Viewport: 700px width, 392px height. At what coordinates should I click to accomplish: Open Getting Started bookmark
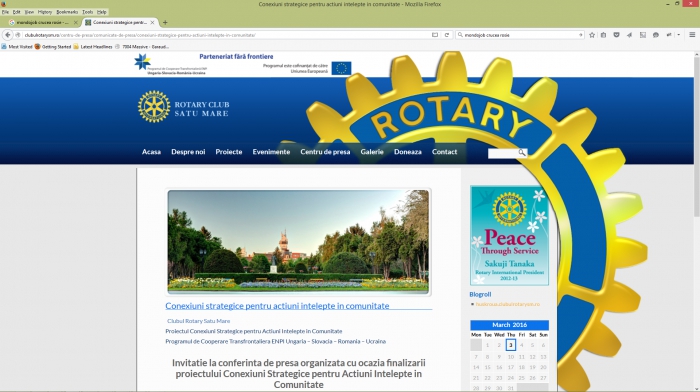pyautogui.click(x=53, y=46)
